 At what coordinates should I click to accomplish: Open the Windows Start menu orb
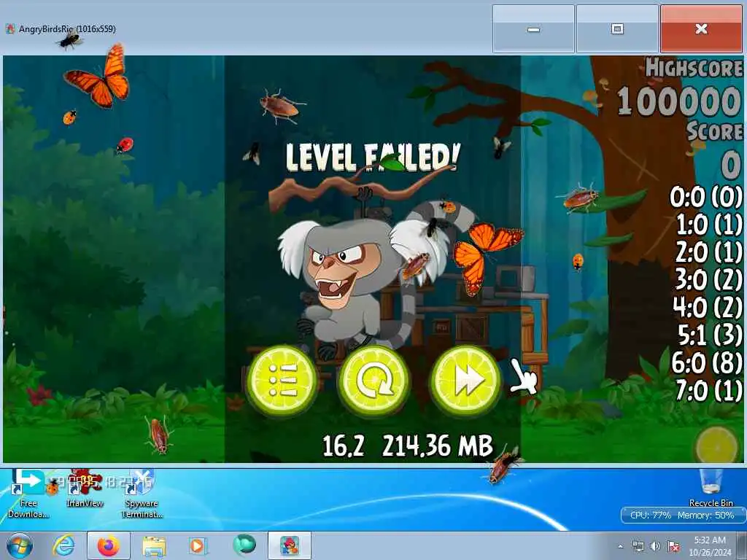pos(20,545)
